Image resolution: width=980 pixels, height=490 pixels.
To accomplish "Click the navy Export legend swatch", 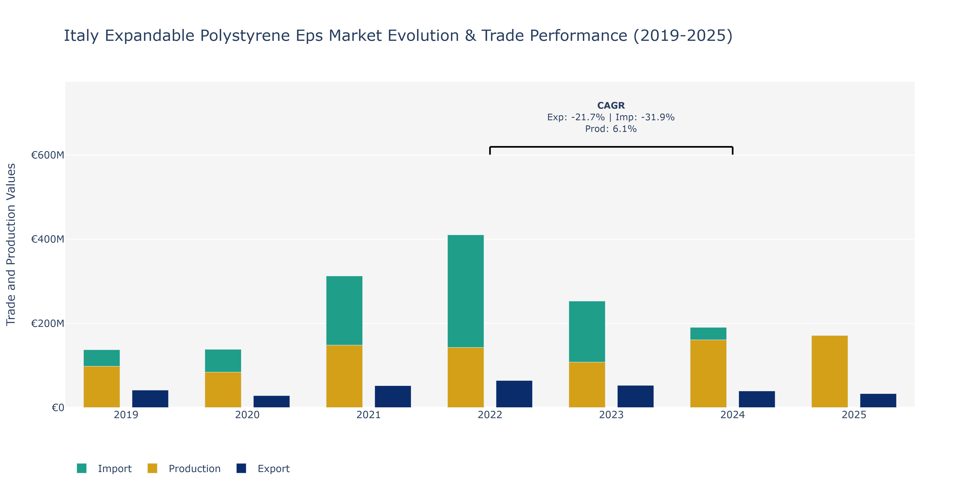I will 241,468.
